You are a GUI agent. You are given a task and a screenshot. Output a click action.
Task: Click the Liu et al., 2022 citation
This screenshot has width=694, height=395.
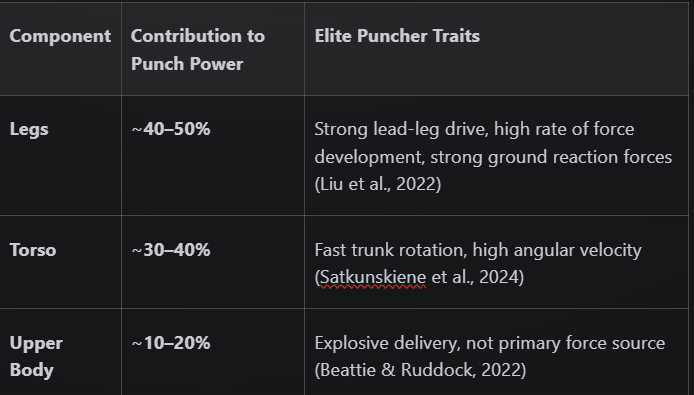(x=378, y=184)
